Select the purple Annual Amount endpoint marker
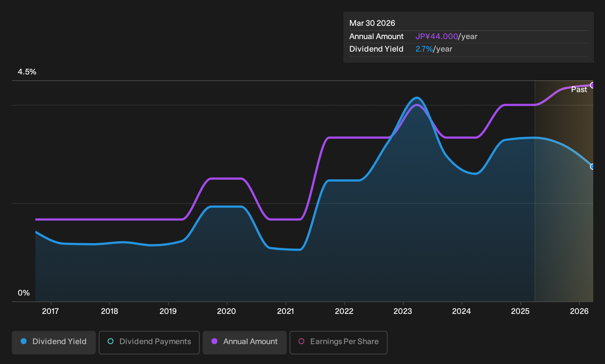605x364 pixels. (x=592, y=85)
